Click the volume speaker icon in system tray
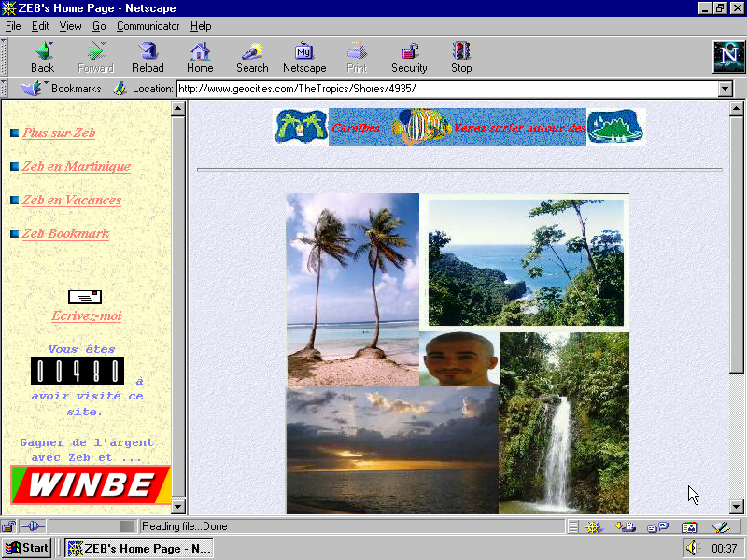Viewport: 747px width, 560px height. click(692, 548)
